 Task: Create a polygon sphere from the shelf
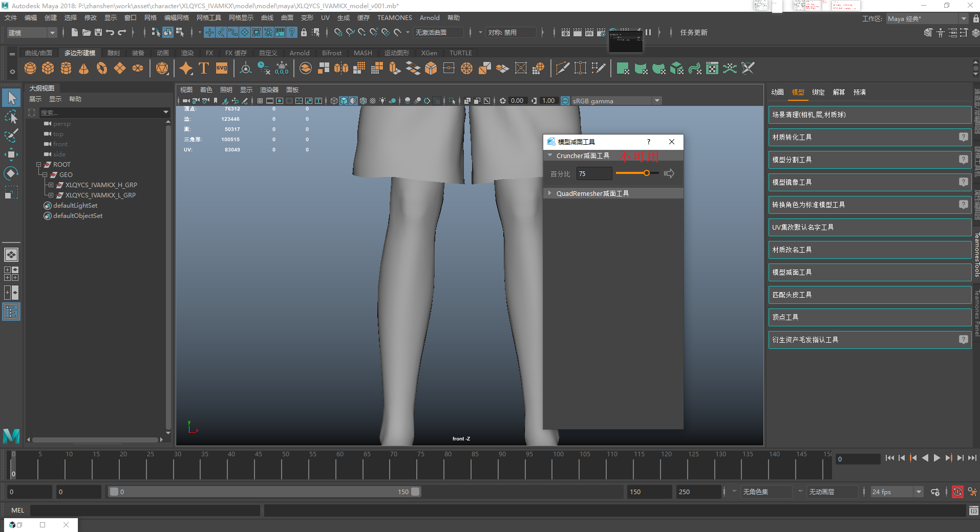pyautogui.click(x=30, y=68)
